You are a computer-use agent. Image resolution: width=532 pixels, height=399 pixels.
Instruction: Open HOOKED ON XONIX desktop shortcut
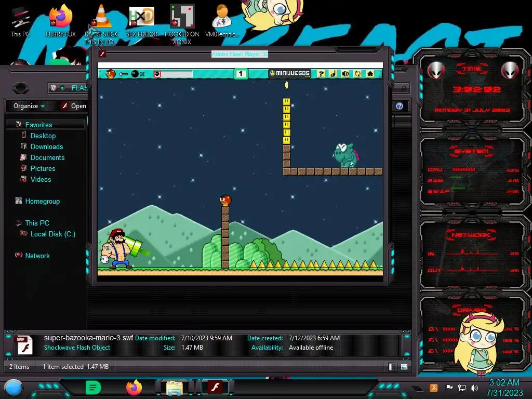coord(182,24)
